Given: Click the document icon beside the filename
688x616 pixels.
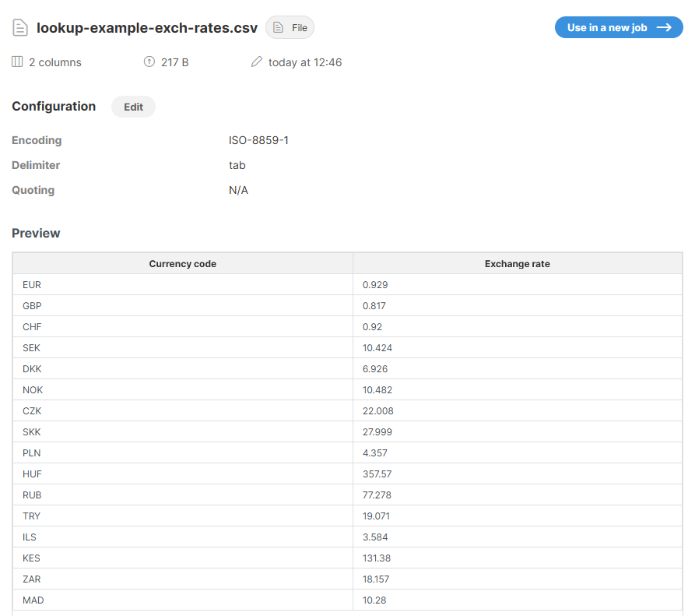Looking at the screenshot, I should click(19, 26).
